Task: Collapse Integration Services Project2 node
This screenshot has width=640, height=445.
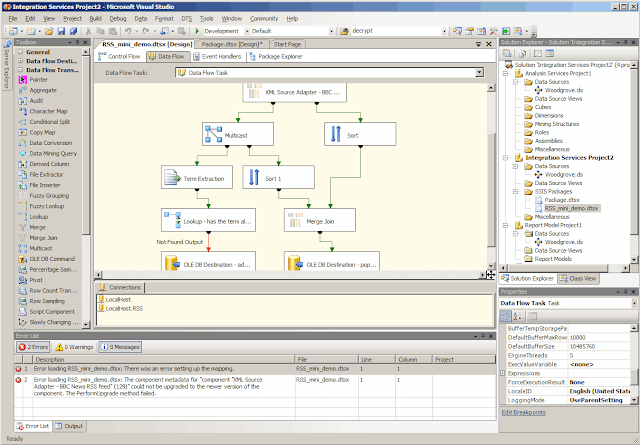Action: click(505, 158)
